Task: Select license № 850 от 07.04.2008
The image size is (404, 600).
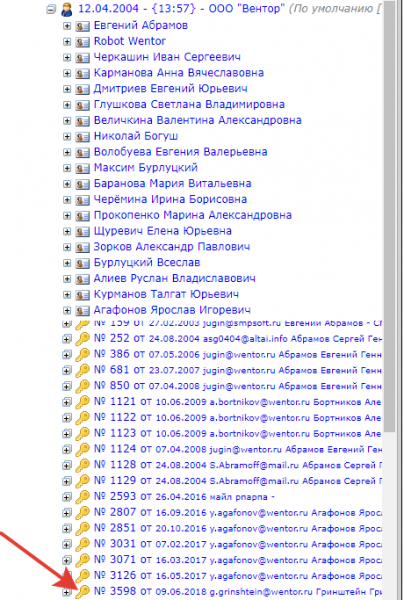Action: coord(238,386)
